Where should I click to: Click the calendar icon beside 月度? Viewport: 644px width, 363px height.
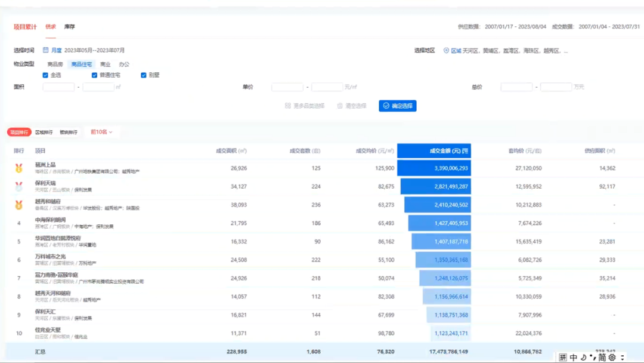(45, 50)
